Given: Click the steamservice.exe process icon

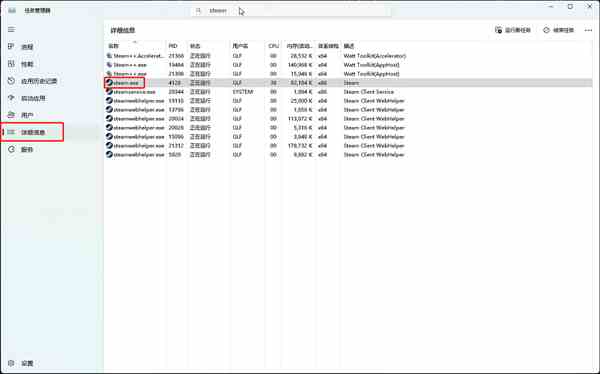Looking at the screenshot, I should click(x=109, y=92).
